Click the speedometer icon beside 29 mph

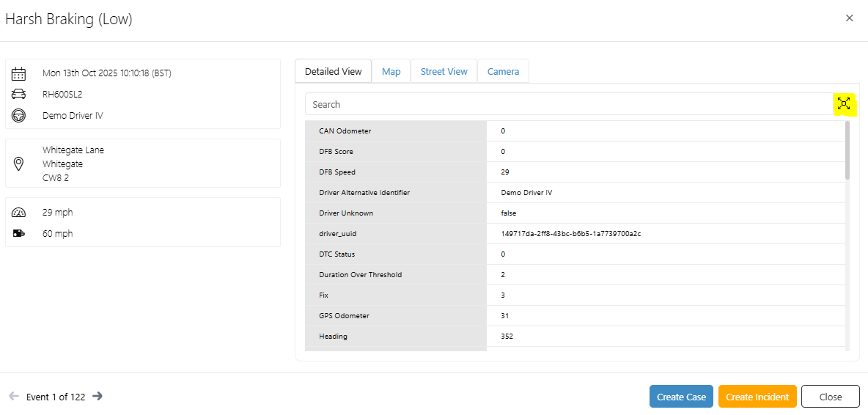click(x=19, y=213)
